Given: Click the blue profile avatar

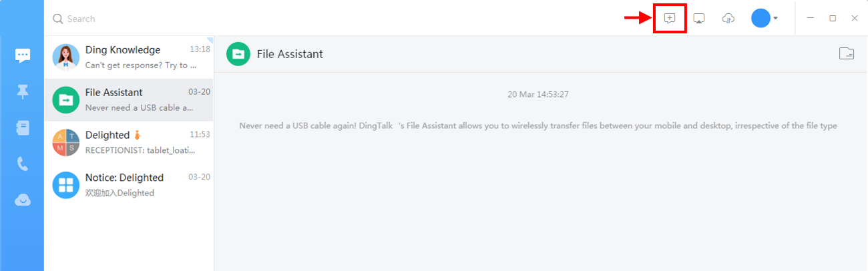Looking at the screenshot, I should point(761,18).
